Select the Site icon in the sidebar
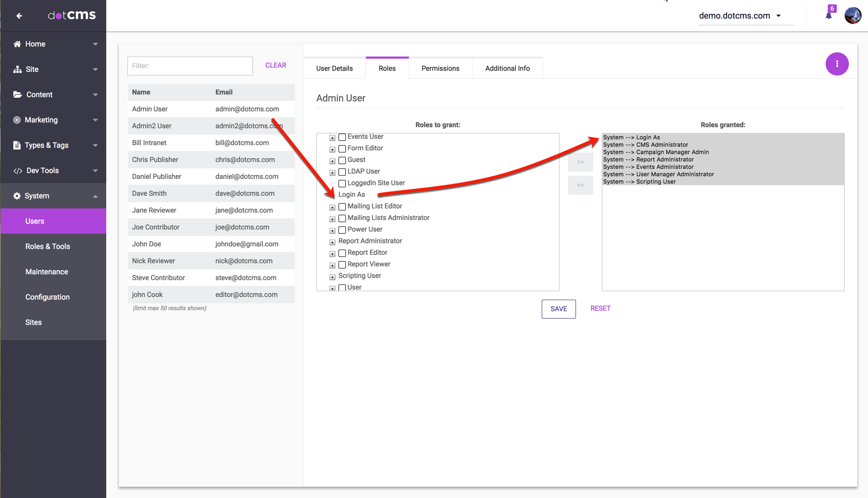 [x=17, y=69]
